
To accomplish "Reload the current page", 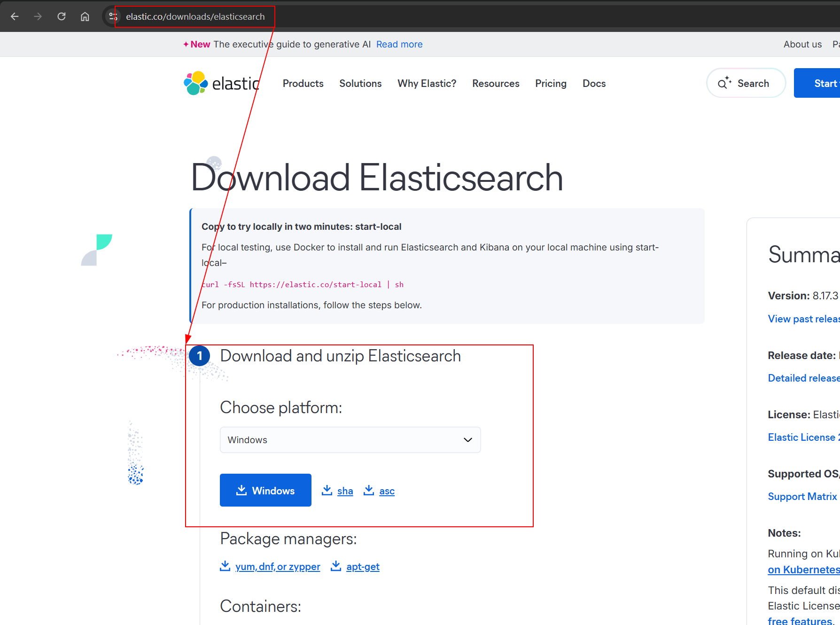I will pyautogui.click(x=62, y=16).
